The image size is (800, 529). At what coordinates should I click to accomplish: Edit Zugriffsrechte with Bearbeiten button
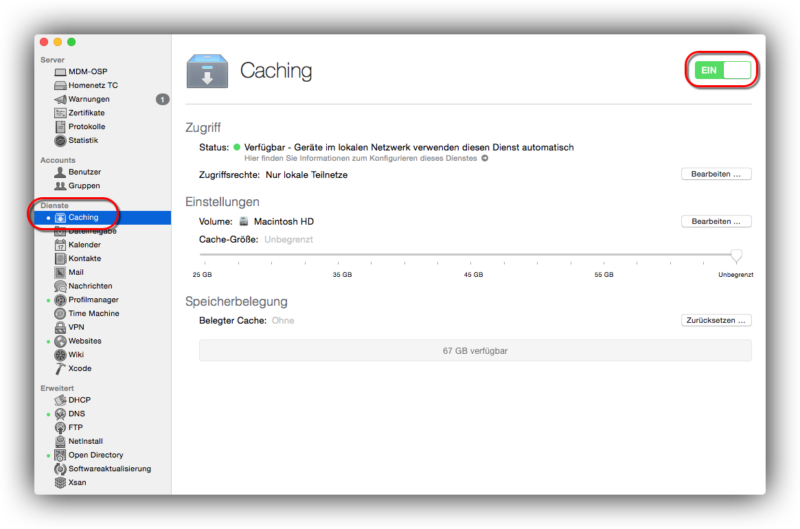[715, 174]
